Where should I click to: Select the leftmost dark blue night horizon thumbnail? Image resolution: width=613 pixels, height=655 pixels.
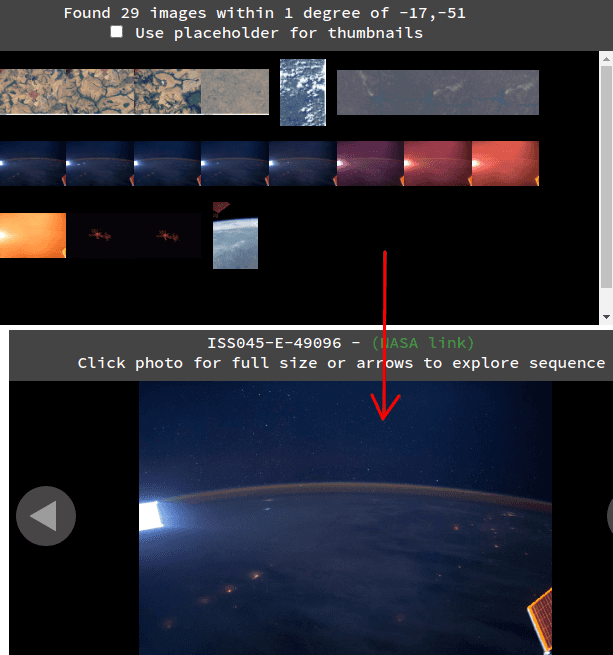click(33, 163)
